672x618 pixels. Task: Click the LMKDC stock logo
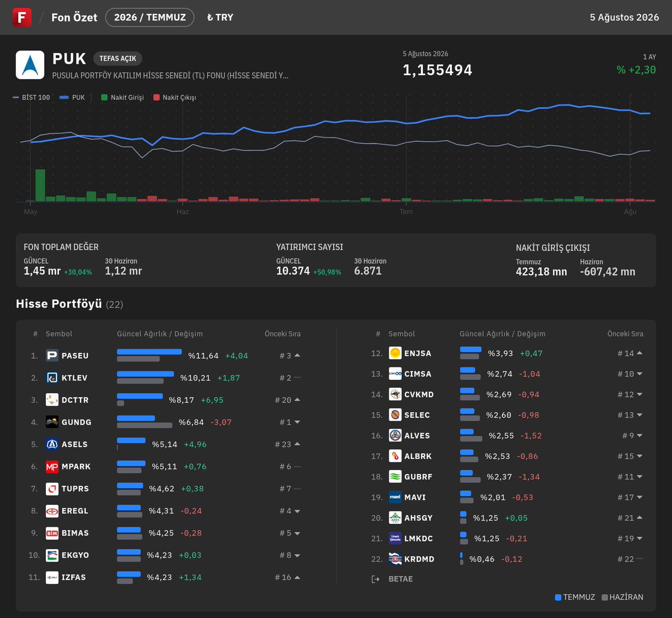click(395, 538)
